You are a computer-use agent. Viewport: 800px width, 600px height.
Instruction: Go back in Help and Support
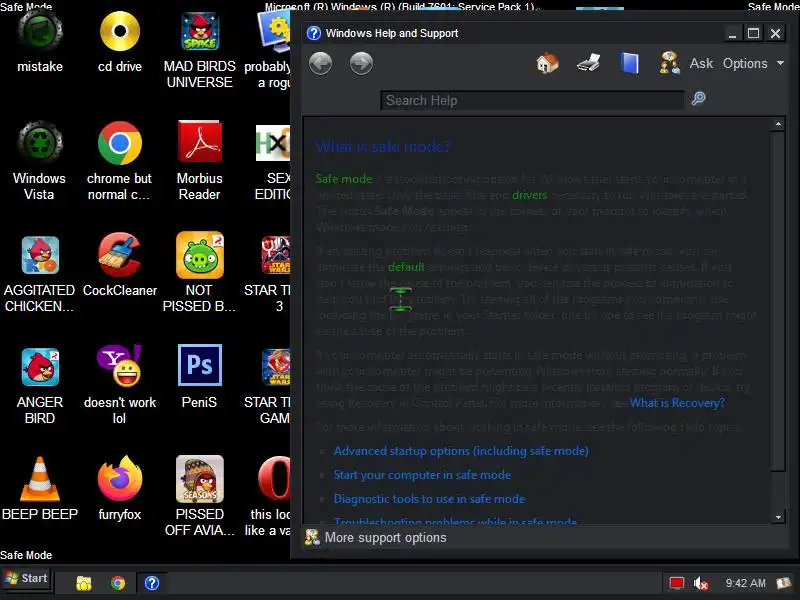coord(320,64)
